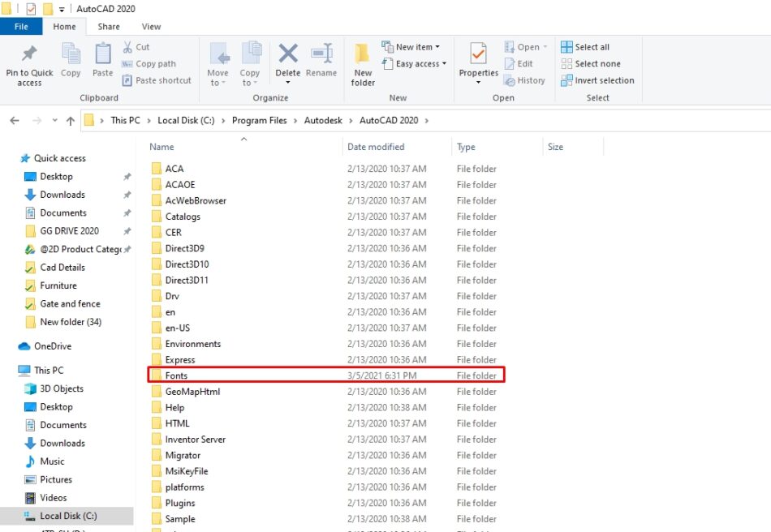Select the Fonts folder in file list
The width and height of the screenshot is (771, 532).
coord(176,375)
